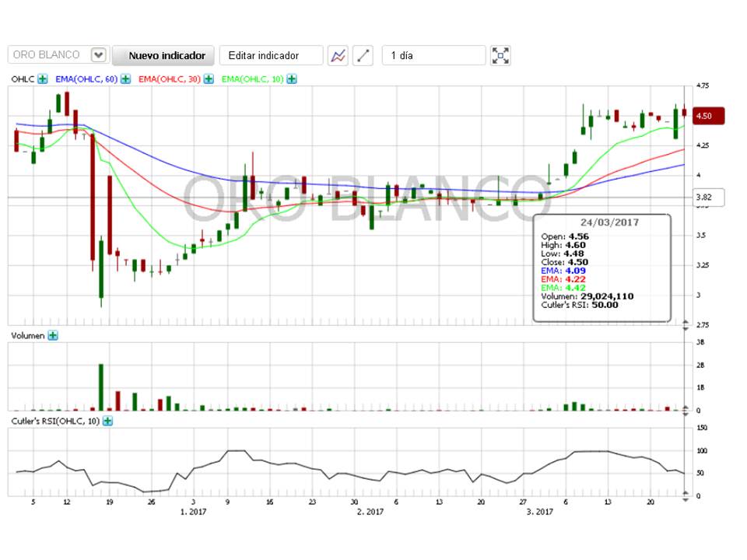The height and width of the screenshot is (560, 747).
Task: Click the 3. 2017 month axis label
Action: pyautogui.click(x=540, y=512)
